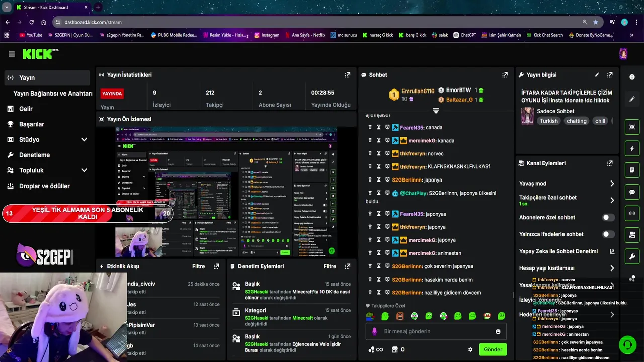Click the chill tag
Image resolution: width=644 pixels, height=362 pixels.
click(600, 121)
